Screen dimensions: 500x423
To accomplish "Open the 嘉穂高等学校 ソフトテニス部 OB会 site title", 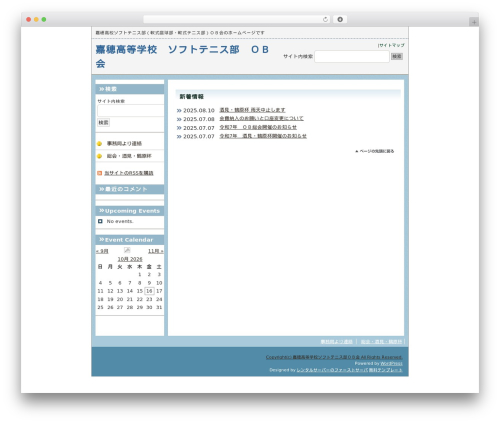I will click(x=182, y=56).
